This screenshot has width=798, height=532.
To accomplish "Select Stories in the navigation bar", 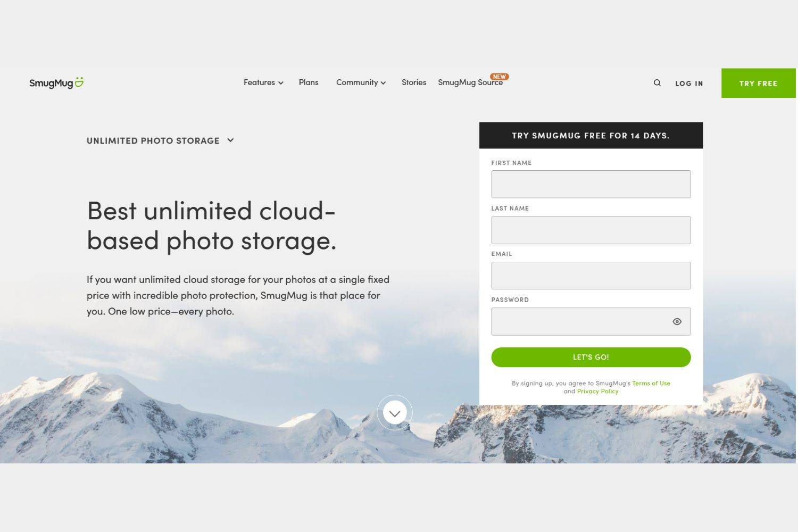I will 413,82.
